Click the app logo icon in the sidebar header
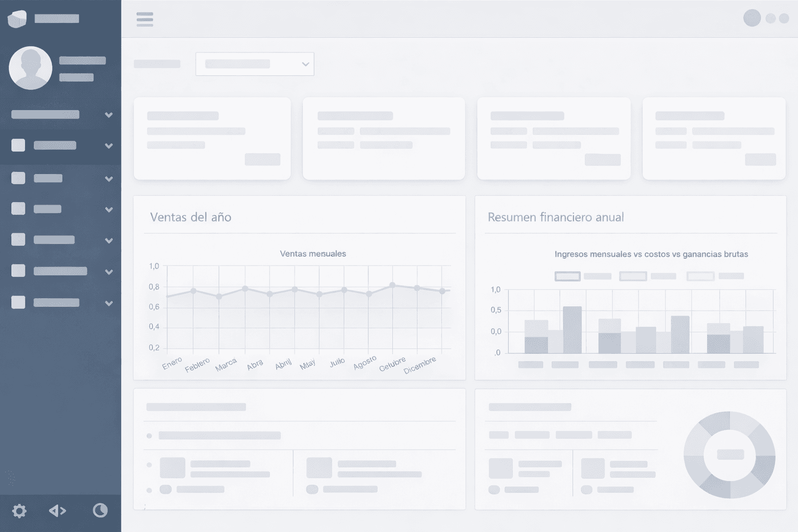798x532 pixels. coord(17,19)
